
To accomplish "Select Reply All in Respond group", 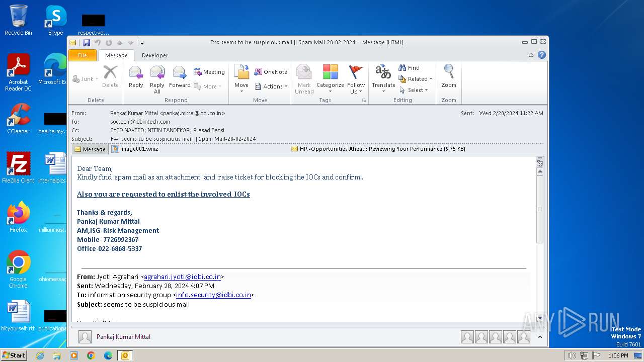I will [x=157, y=79].
